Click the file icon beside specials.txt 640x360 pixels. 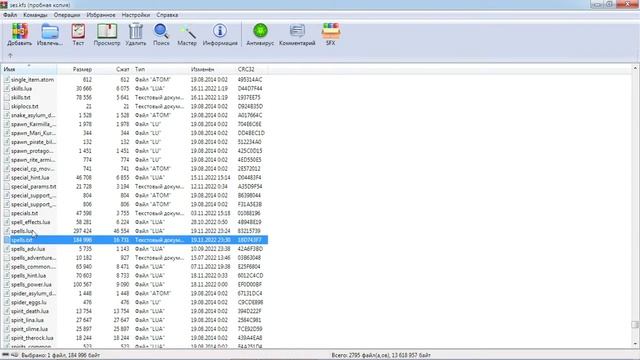click(x=7, y=213)
